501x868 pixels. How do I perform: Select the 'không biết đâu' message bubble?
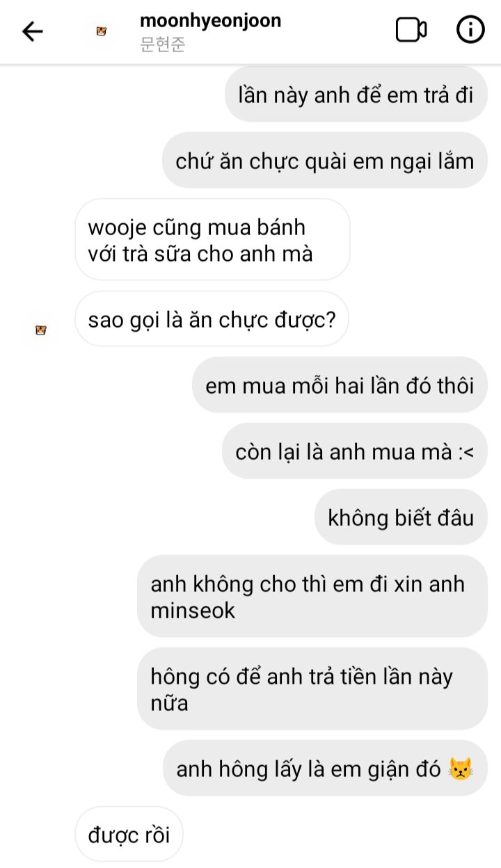401,518
